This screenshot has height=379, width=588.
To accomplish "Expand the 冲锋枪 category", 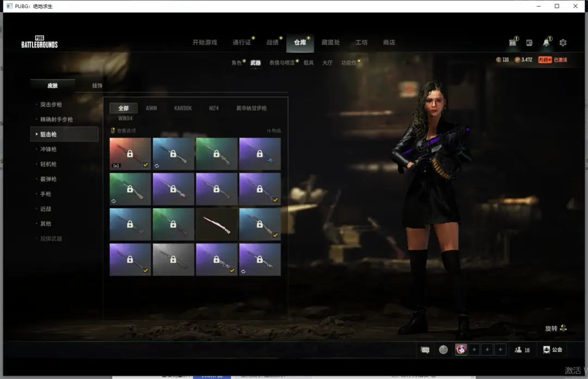I will 48,149.
